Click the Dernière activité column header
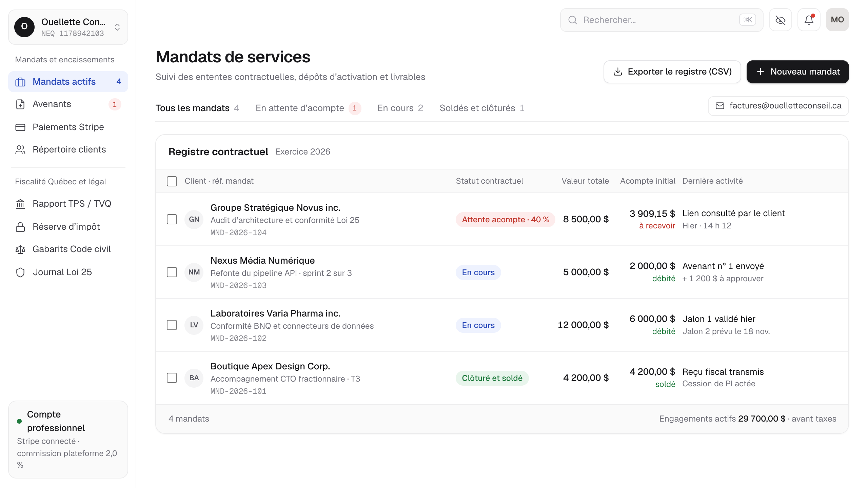This screenshot has width=868, height=488. [712, 181]
